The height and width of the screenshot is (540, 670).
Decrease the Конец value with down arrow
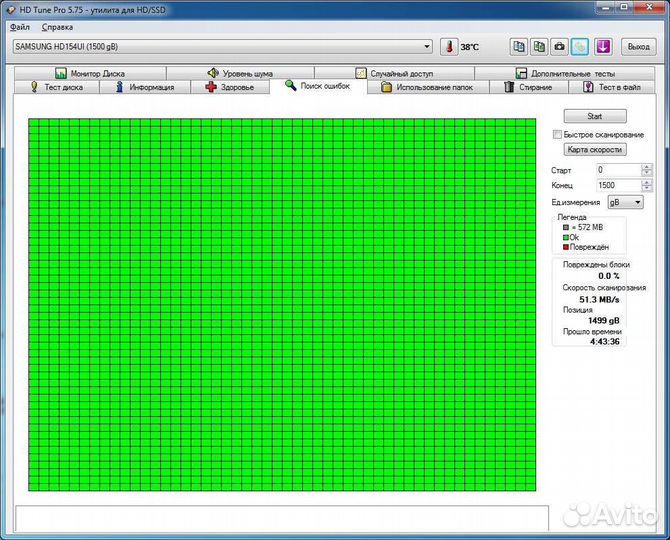pyautogui.click(x=647, y=188)
